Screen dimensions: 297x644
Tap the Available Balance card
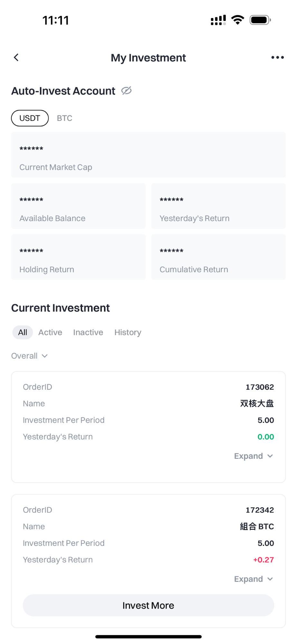(x=78, y=206)
